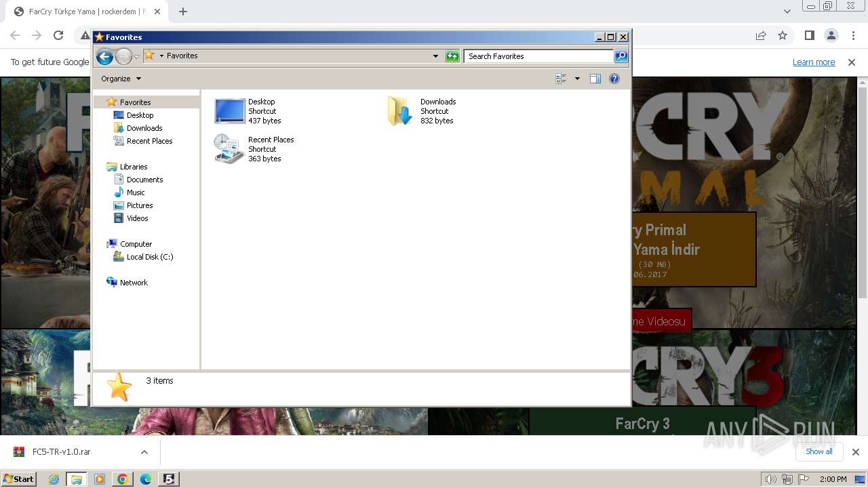Click Show all downloads button

tap(819, 451)
